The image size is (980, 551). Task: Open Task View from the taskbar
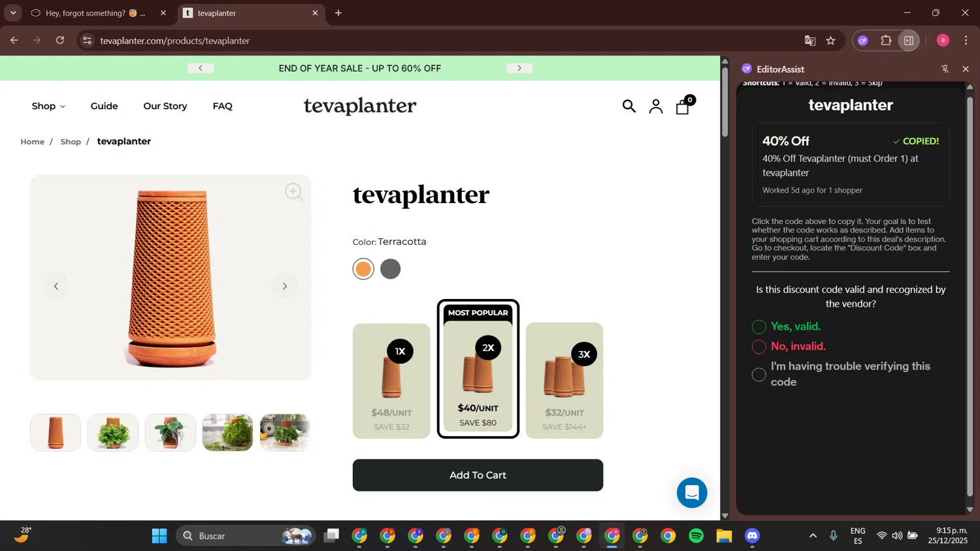pos(331,536)
